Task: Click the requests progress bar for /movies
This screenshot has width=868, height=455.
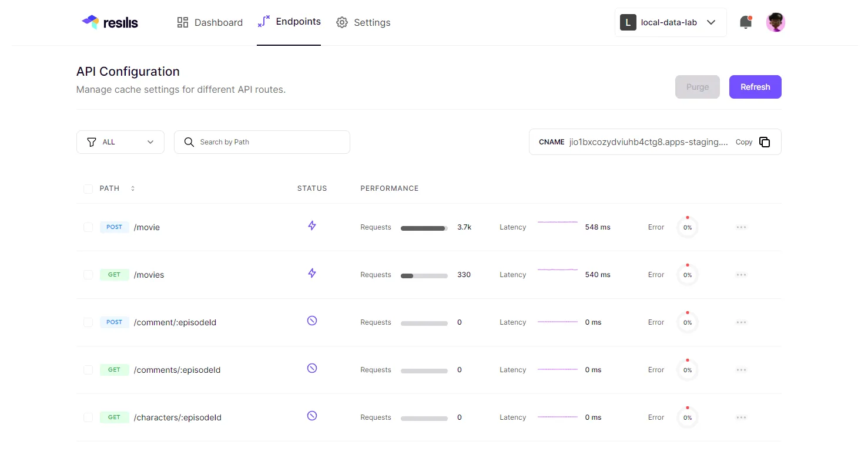Action: (x=424, y=275)
